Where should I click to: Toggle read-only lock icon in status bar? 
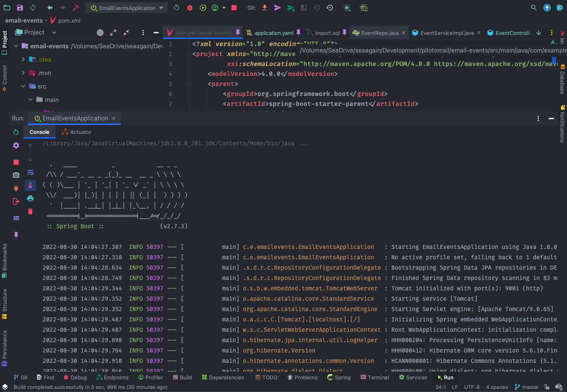[547, 387]
